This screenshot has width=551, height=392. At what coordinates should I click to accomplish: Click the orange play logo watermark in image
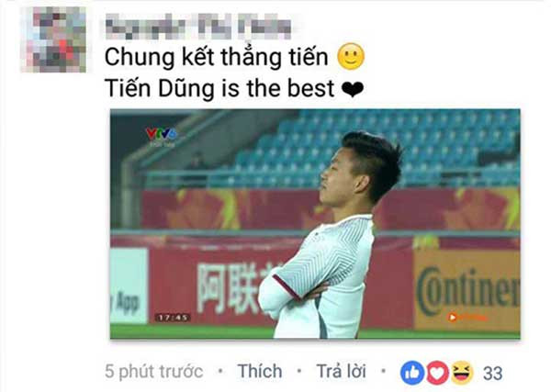(466, 318)
